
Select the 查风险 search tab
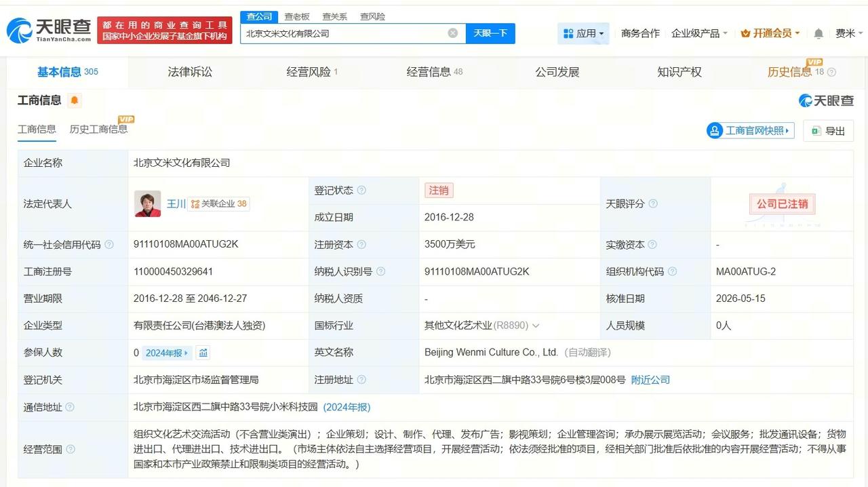click(x=372, y=16)
